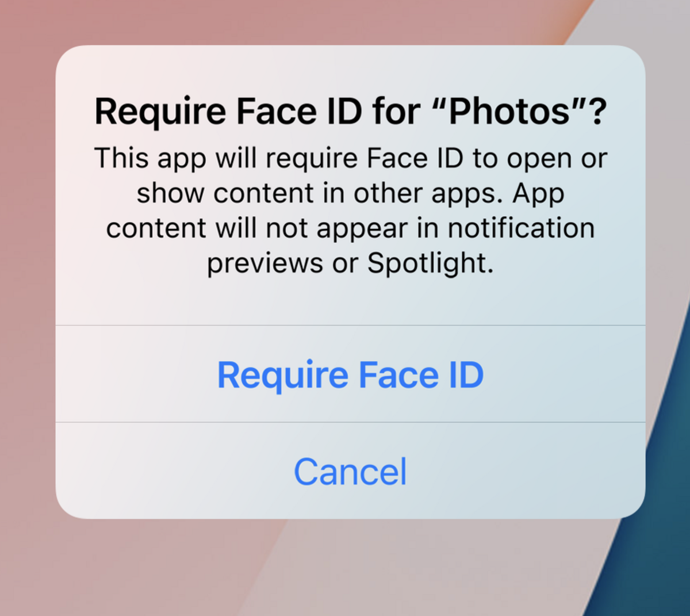This screenshot has height=616, width=690.
Task: Click the "This app will require" sentence
Action: [227, 159]
